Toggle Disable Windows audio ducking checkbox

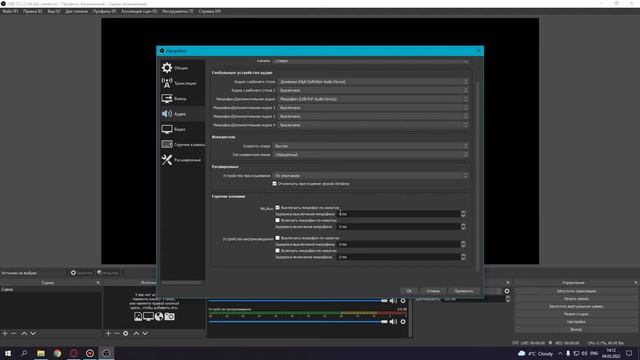[275, 184]
